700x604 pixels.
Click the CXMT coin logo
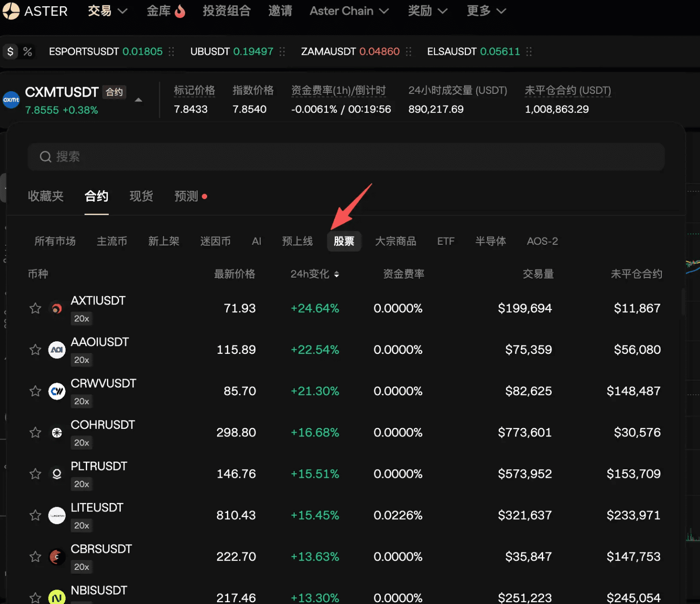[11, 100]
